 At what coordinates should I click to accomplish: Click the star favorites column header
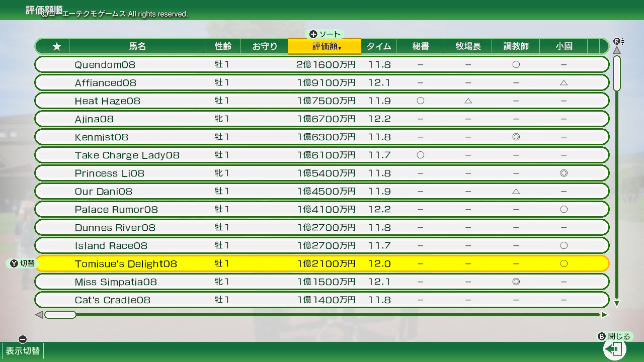(x=57, y=47)
